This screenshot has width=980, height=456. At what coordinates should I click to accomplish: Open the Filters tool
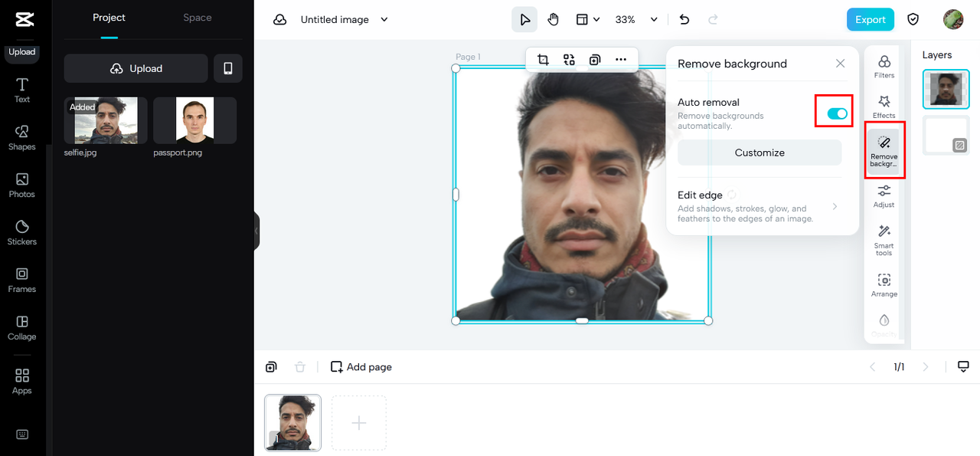tap(884, 67)
